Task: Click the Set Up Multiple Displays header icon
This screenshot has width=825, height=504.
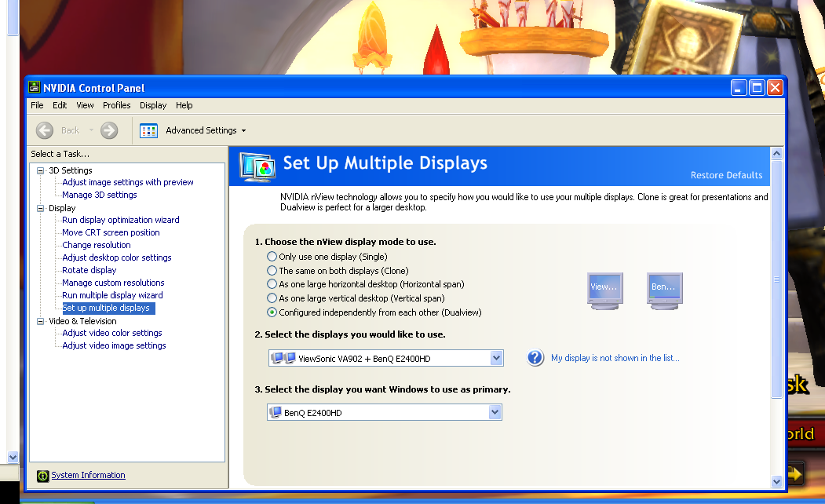Action: click(257, 166)
